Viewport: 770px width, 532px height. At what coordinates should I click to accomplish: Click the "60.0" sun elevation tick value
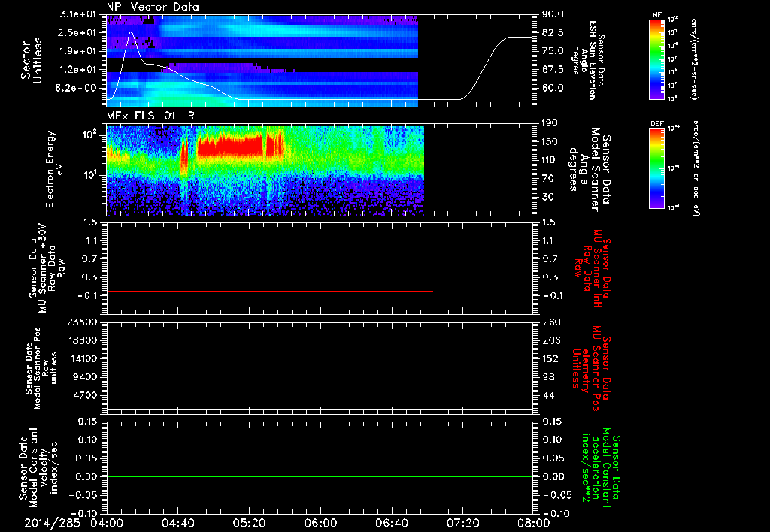point(553,88)
